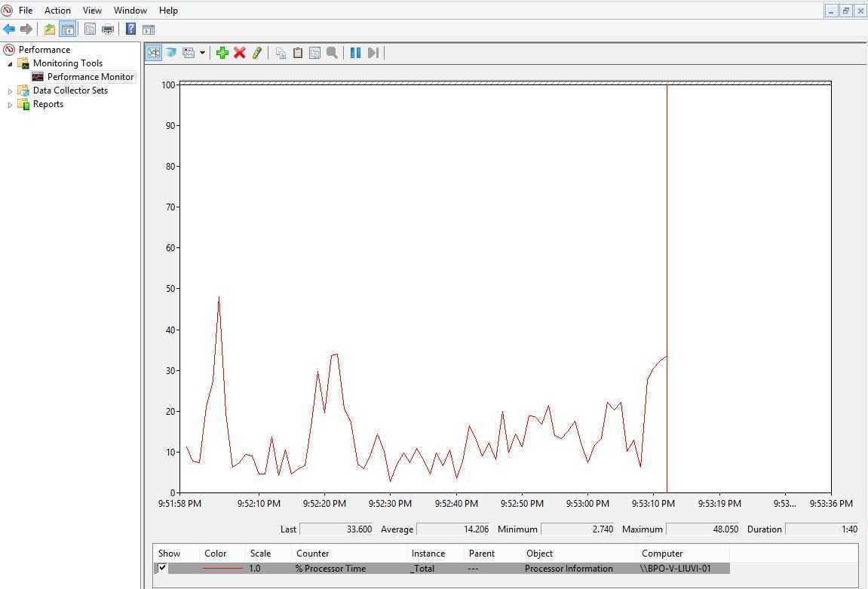
Task: Click Copy Properties icon
Action: coord(281,53)
